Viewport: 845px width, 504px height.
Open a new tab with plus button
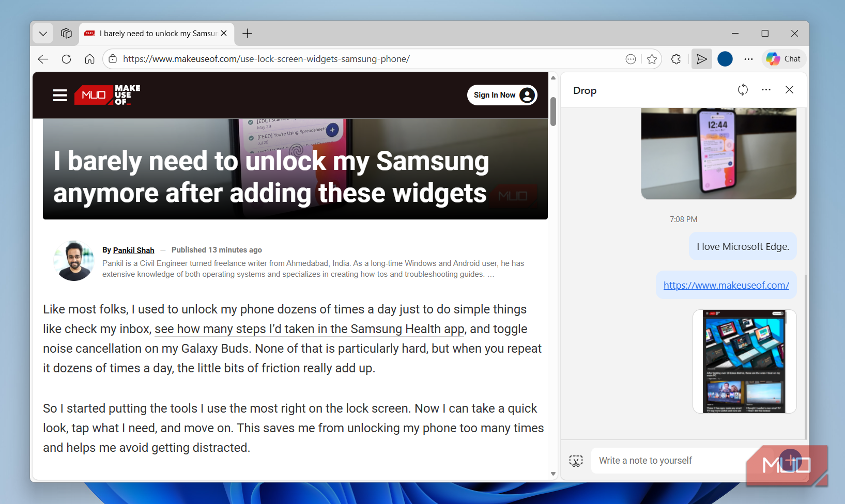(248, 34)
